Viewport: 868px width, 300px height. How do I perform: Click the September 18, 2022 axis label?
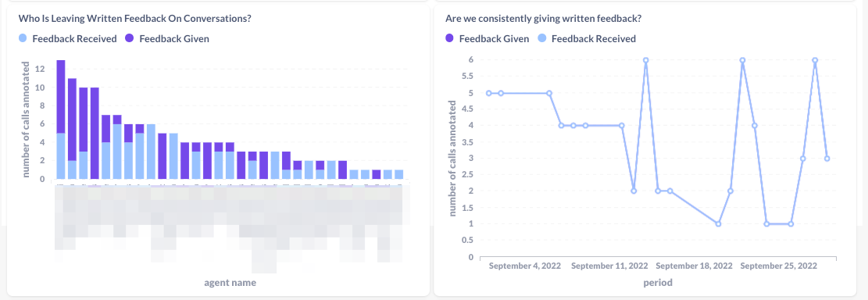(695, 266)
